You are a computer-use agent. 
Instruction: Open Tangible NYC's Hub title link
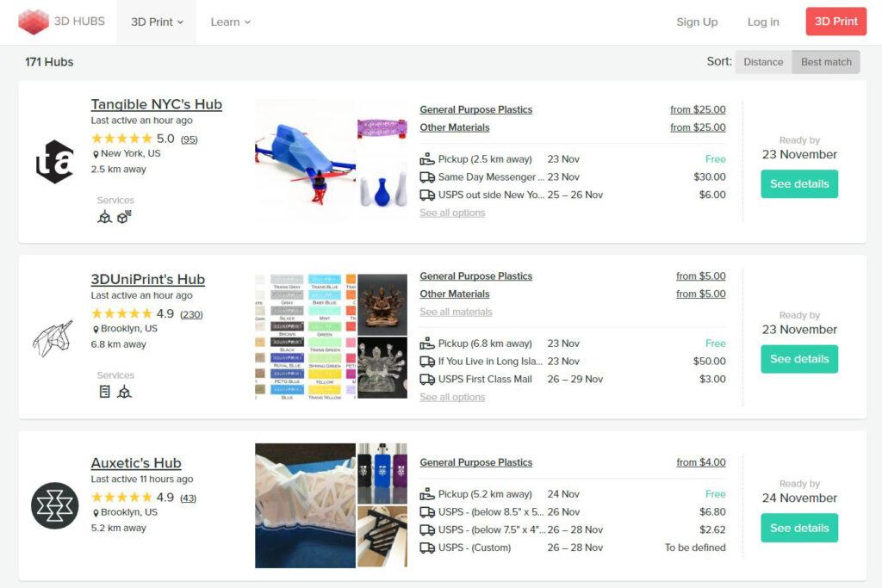pos(157,104)
